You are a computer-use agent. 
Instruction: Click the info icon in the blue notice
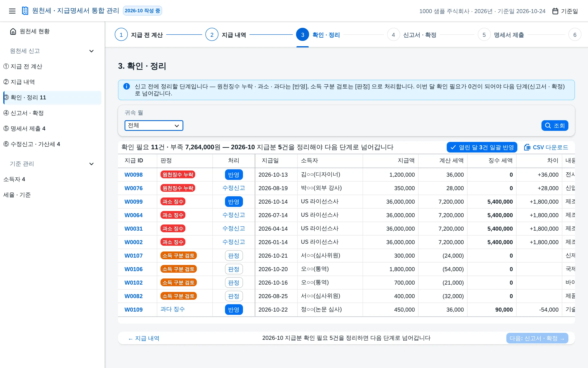point(127,86)
